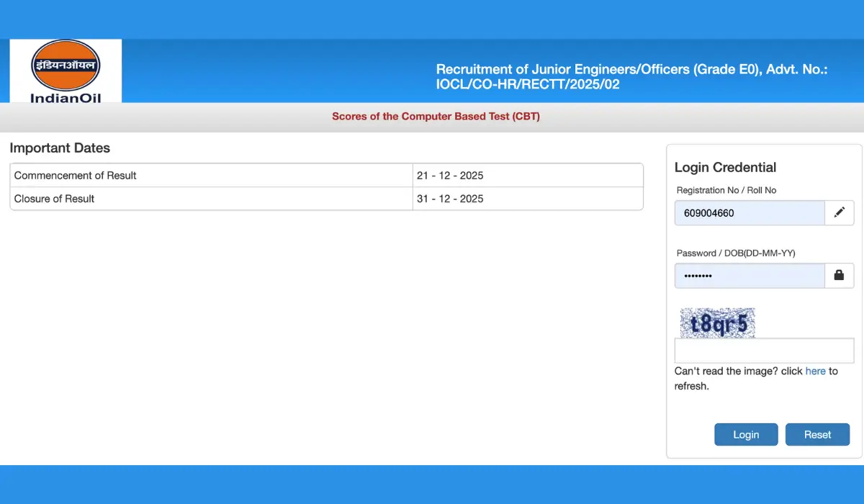This screenshot has width=864, height=504.
Task: Click the 'Password / DOB(DD-MM-YY)' label
Action: click(x=735, y=253)
